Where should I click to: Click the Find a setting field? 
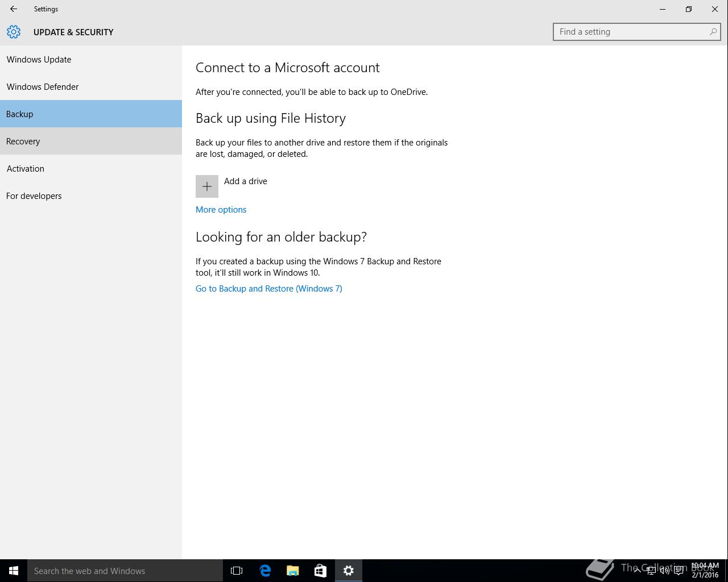[x=636, y=32]
